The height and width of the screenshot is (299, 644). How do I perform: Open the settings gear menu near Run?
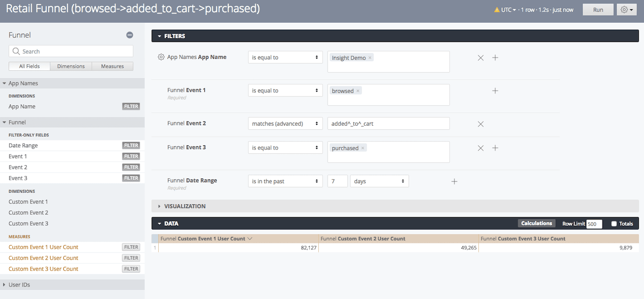(x=627, y=10)
